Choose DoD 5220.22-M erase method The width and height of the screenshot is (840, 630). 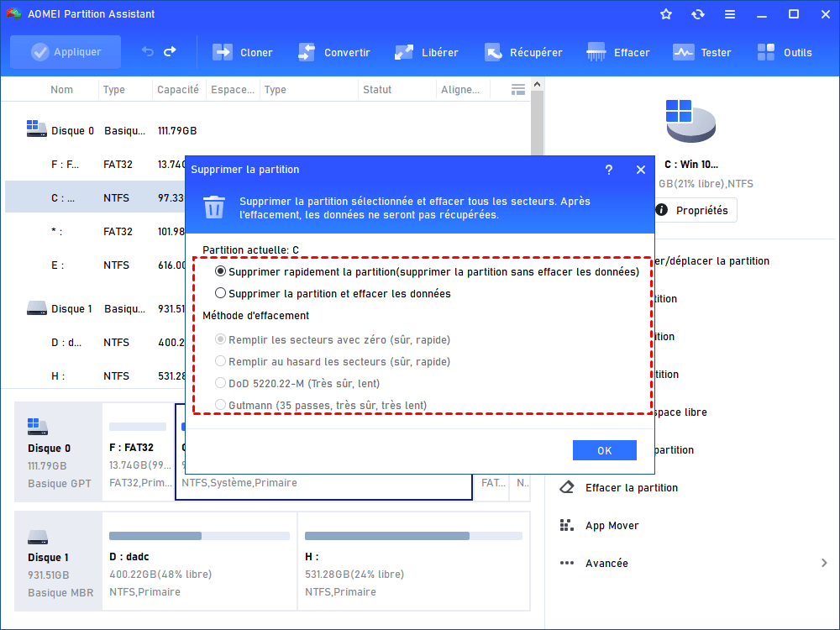220,383
